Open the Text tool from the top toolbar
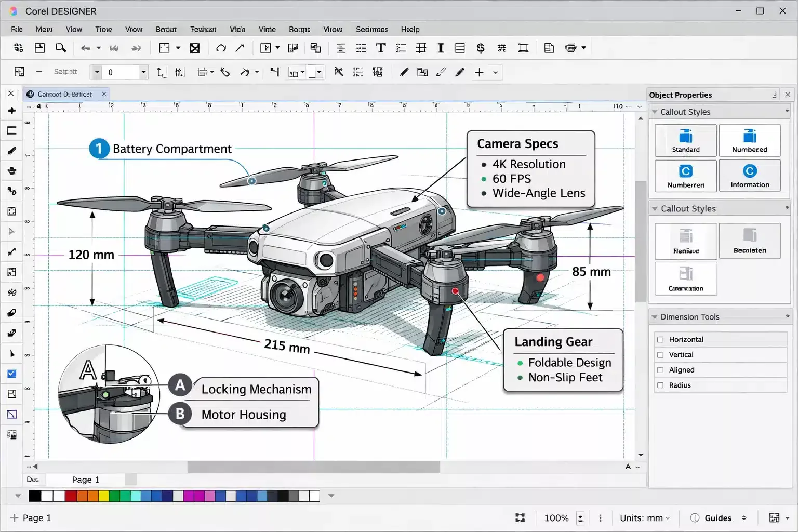 click(381, 48)
